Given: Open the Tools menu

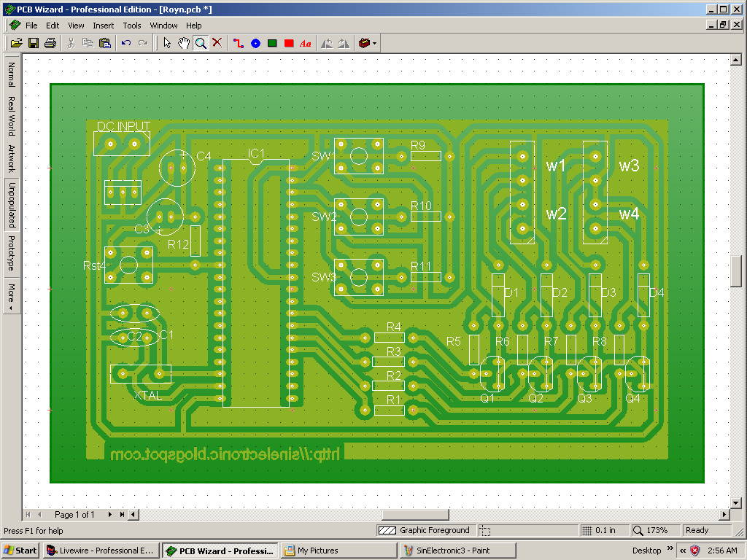Looking at the screenshot, I should tap(132, 25).
